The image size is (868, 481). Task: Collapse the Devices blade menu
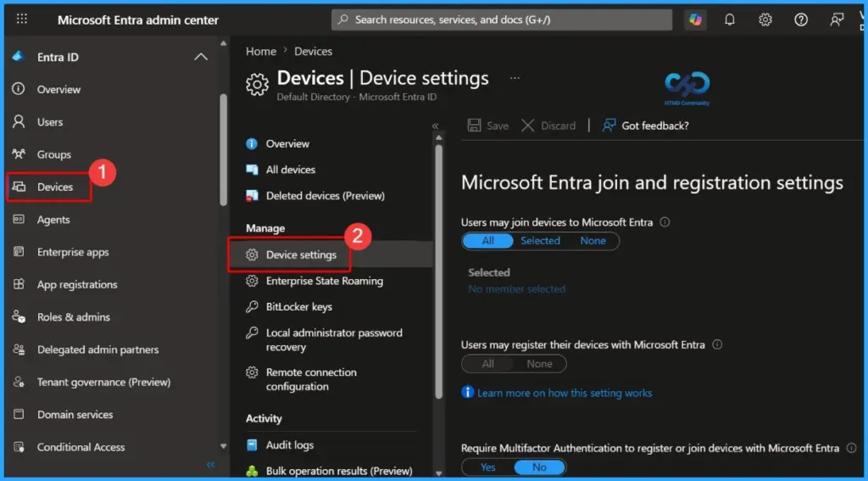pyautogui.click(x=435, y=126)
